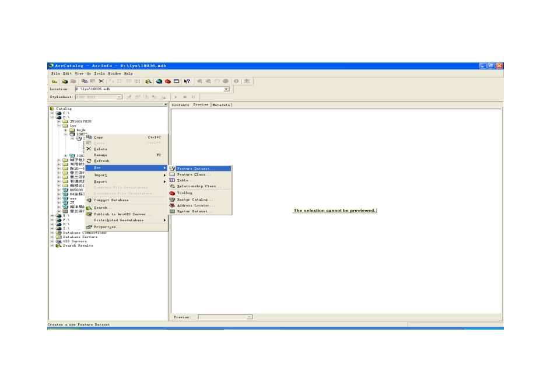Image resolution: width=554 pixels, height=392 pixels.
Task: Select the kzjk folder in tree
Action: (81, 130)
